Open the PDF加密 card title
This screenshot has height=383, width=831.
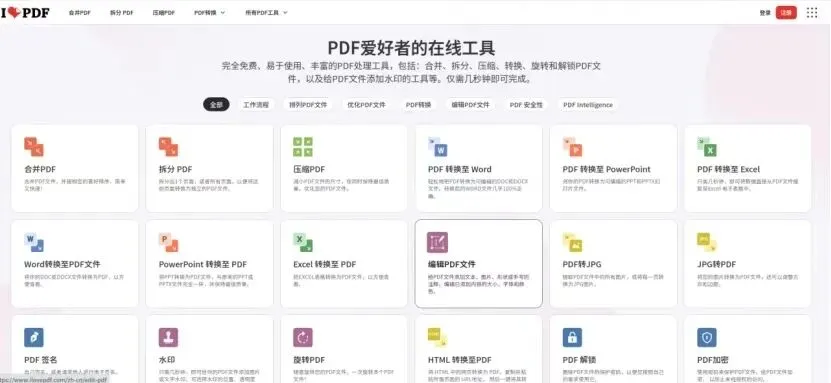[713, 360]
